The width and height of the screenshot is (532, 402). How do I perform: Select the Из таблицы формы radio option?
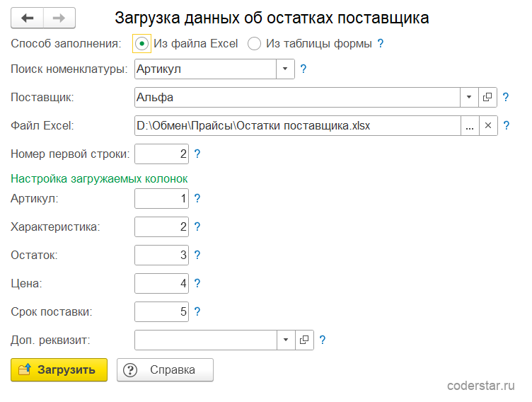254,43
